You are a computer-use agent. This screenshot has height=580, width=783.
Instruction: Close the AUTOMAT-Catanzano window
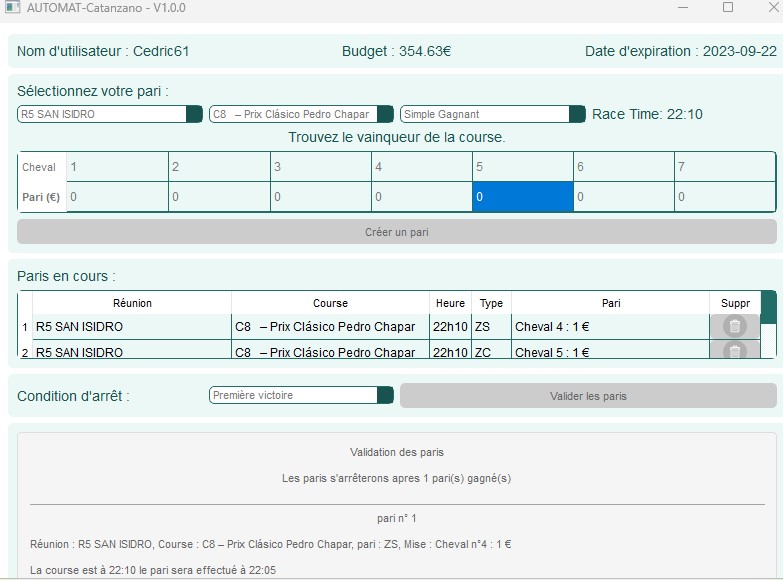point(773,7)
